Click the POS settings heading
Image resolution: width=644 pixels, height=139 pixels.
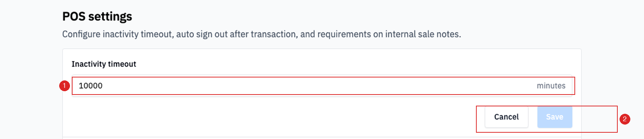[97, 16]
